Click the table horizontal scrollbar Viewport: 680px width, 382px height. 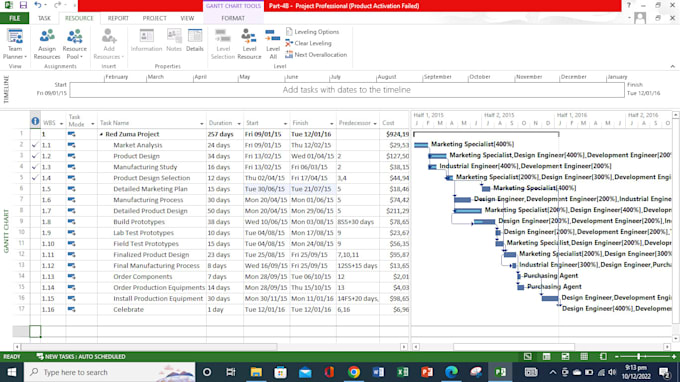click(x=149, y=347)
